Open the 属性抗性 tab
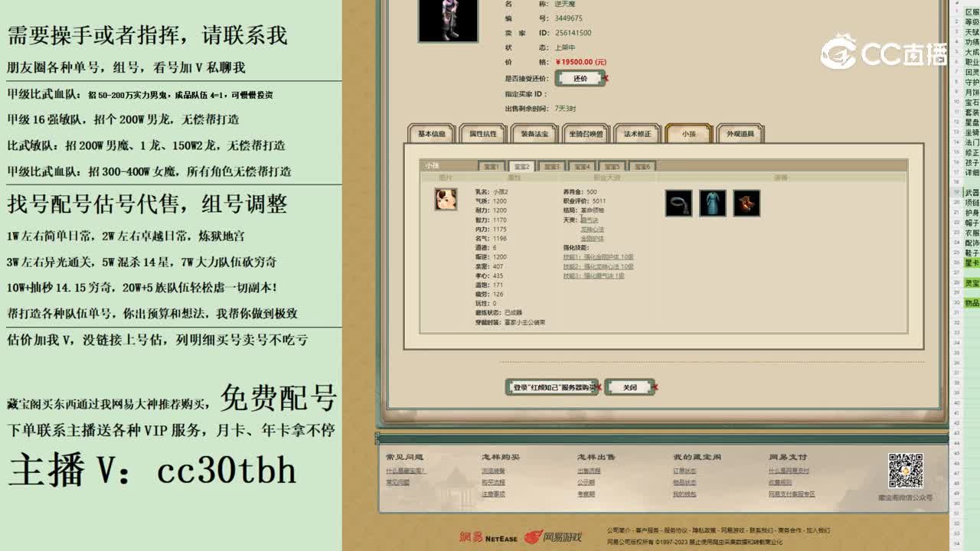The image size is (980, 551). pos(482,134)
